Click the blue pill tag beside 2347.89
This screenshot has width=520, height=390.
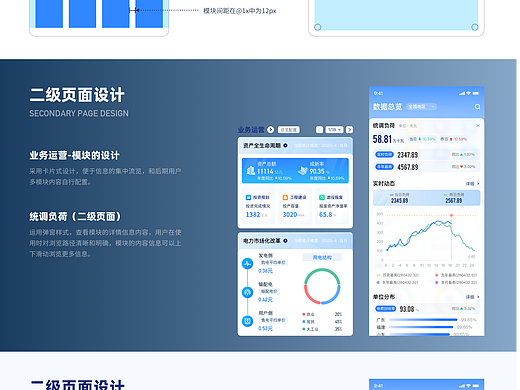pos(384,155)
